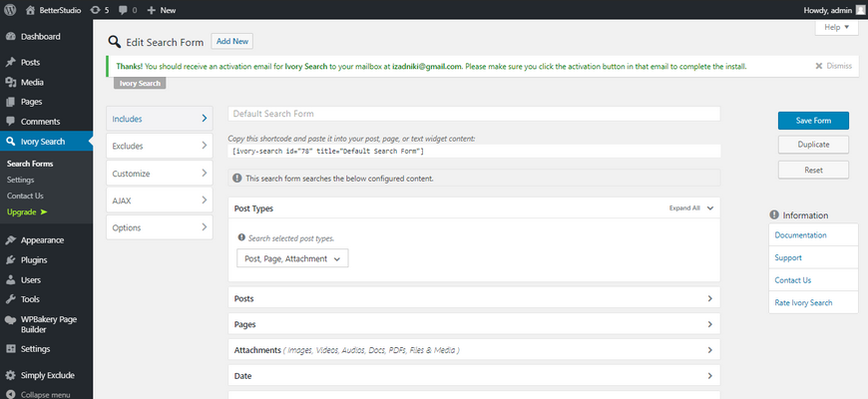Click the Add New button
This screenshot has width=868, height=399.
tap(231, 41)
